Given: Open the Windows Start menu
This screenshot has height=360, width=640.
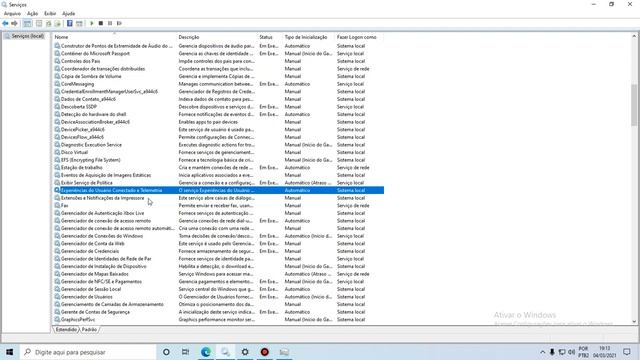Looking at the screenshot, I should tap(9, 352).
